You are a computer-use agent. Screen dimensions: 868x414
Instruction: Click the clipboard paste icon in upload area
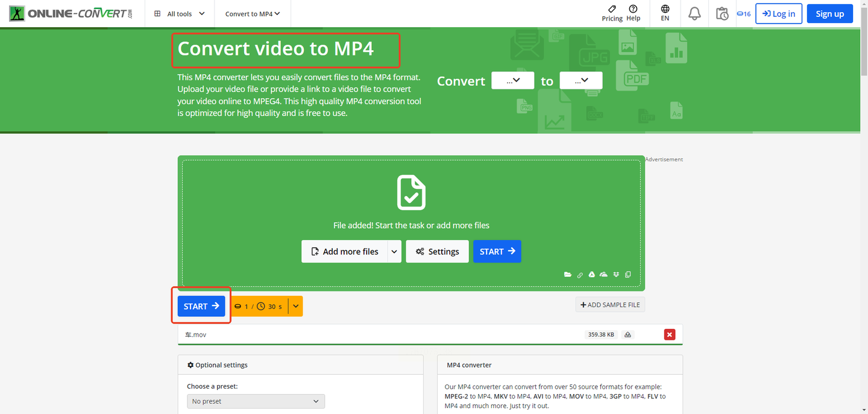coord(628,275)
